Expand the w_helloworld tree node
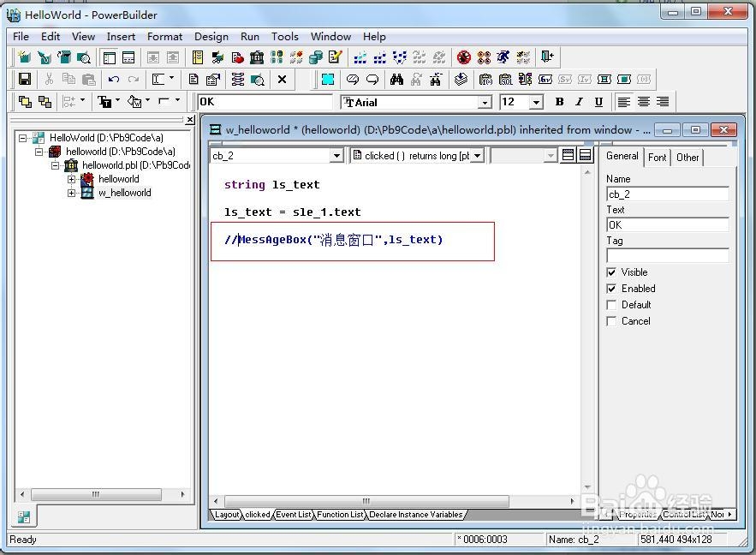This screenshot has width=756, height=555. tap(71, 193)
